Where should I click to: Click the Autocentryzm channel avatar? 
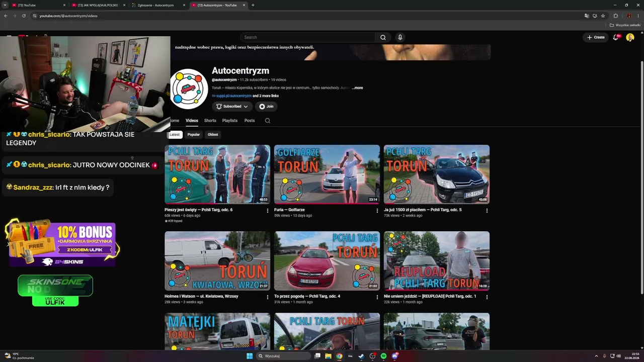[x=189, y=88]
